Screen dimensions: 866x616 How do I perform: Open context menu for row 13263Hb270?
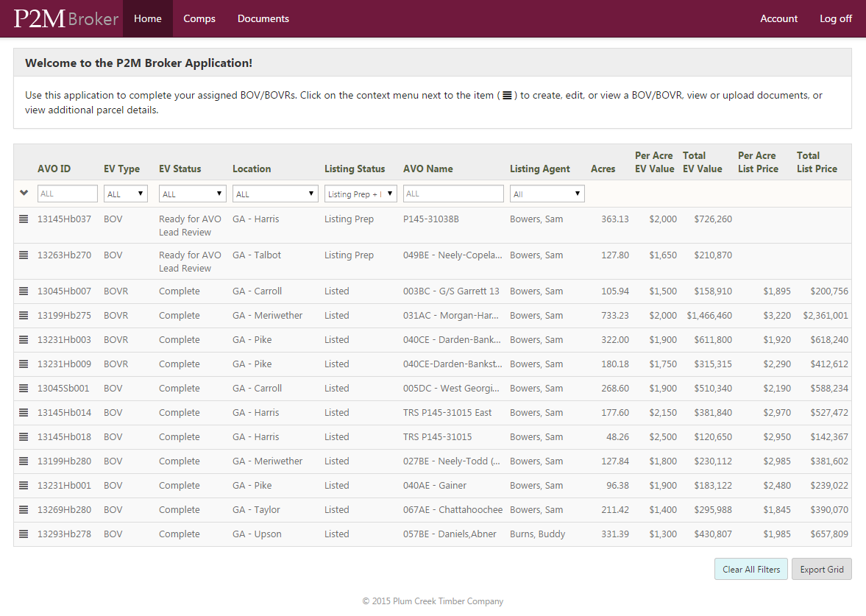[24, 255]
